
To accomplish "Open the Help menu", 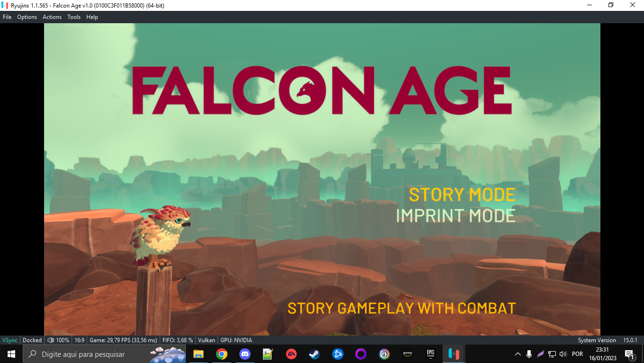I will point(92,17).
